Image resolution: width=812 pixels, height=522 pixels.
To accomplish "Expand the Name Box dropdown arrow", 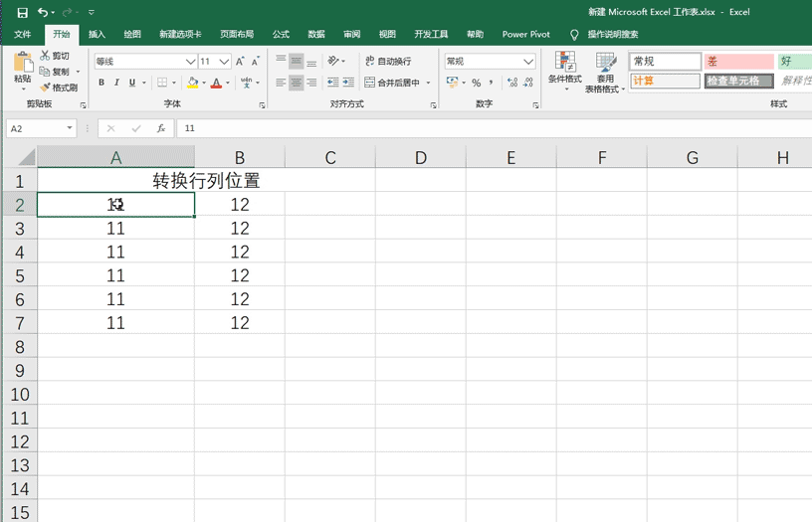I will [70, 128].
